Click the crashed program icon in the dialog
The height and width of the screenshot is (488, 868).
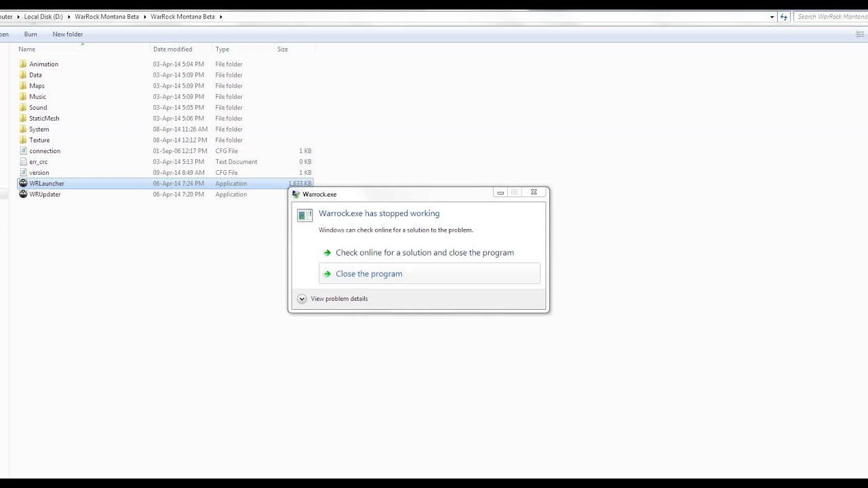click(x=304, y=215)
